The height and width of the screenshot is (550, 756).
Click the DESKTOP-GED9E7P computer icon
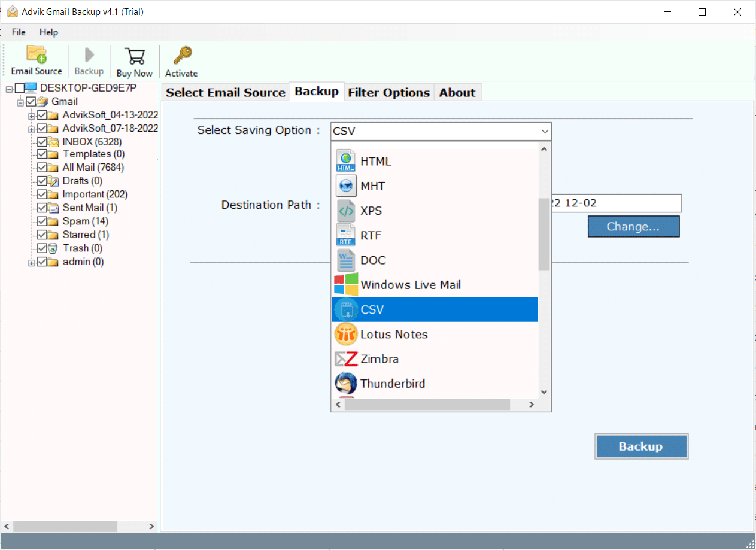click(x=31, y=88)
